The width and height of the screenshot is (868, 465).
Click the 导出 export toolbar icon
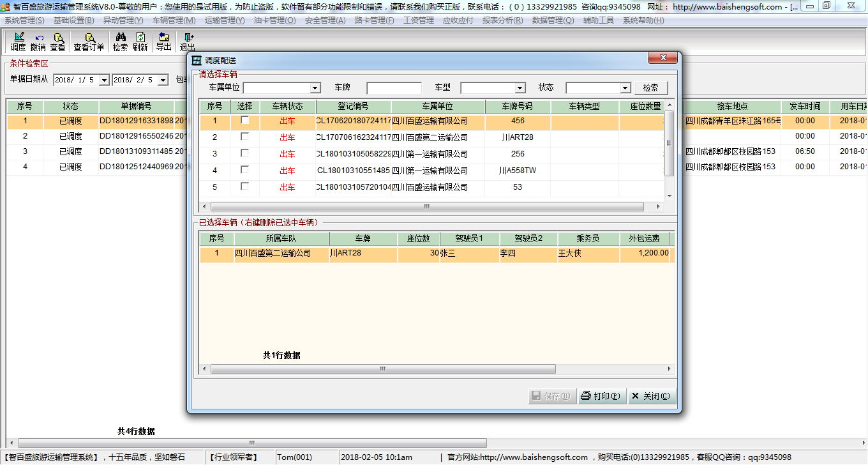(x=164, y=42)
